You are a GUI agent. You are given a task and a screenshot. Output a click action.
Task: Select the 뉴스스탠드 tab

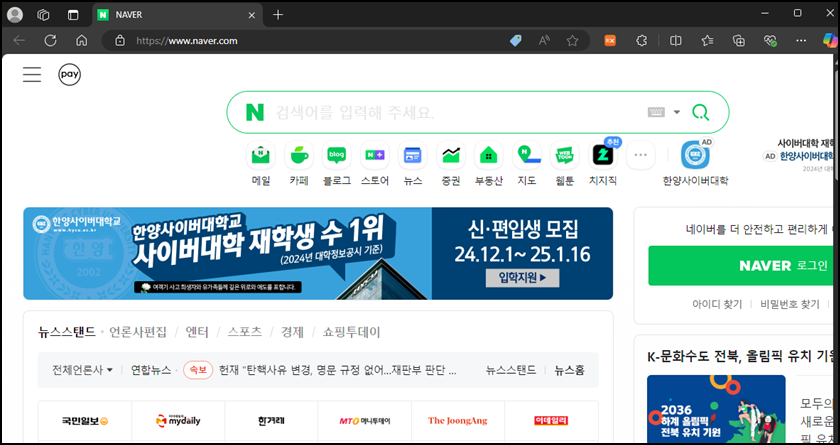pyautogui.click(x=67, y=332)
